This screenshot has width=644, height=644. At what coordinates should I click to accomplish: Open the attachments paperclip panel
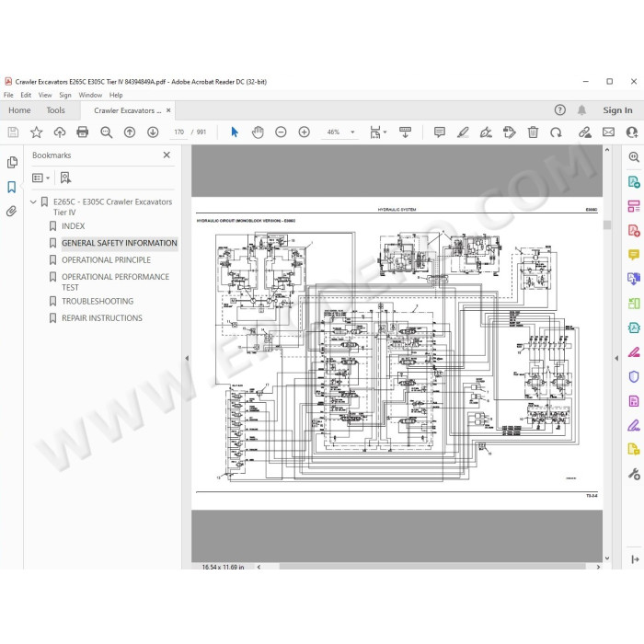[11, 211]
